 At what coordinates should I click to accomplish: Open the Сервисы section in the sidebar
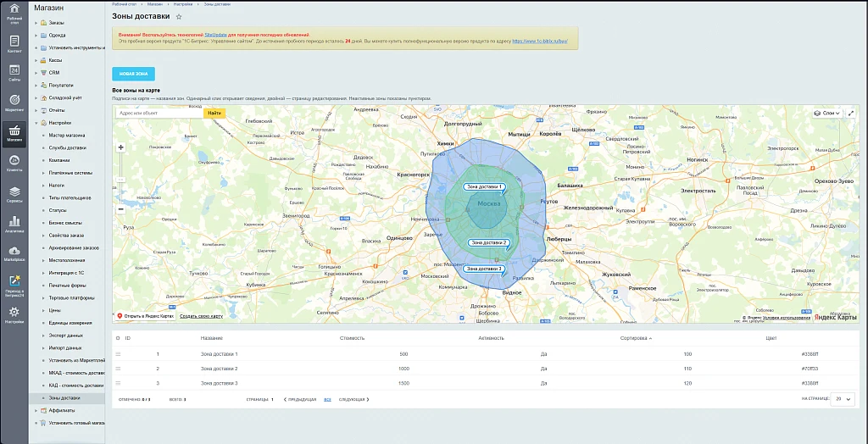[14, 195]
